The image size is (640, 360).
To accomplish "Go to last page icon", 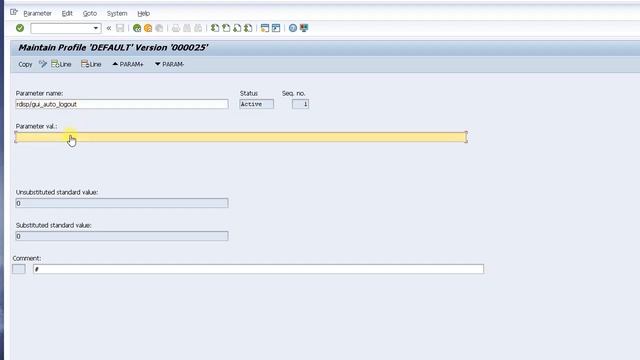I will point(248,28).
